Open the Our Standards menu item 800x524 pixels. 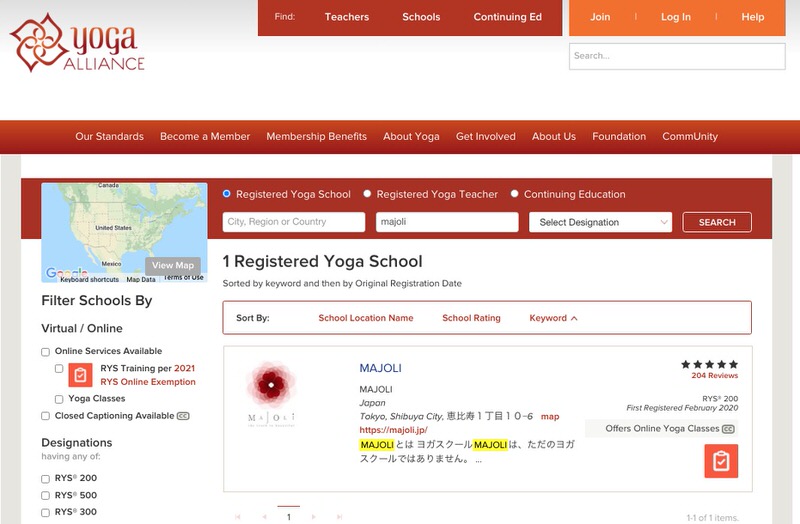[109, 136]
